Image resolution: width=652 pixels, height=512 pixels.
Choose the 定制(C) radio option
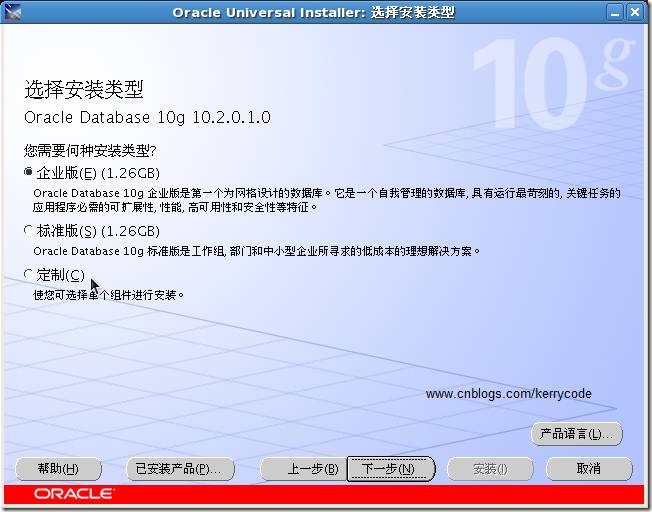coord(28,274)
